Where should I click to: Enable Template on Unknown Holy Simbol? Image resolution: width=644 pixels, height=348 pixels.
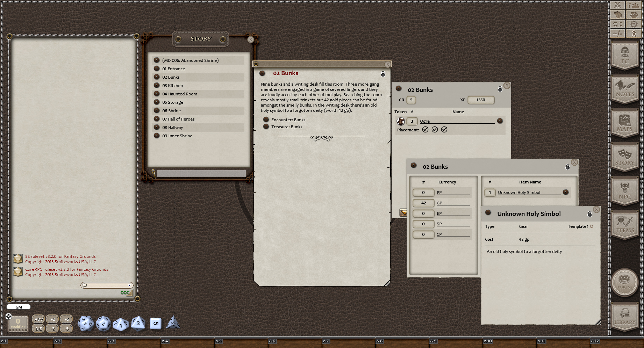pos(592,226)
